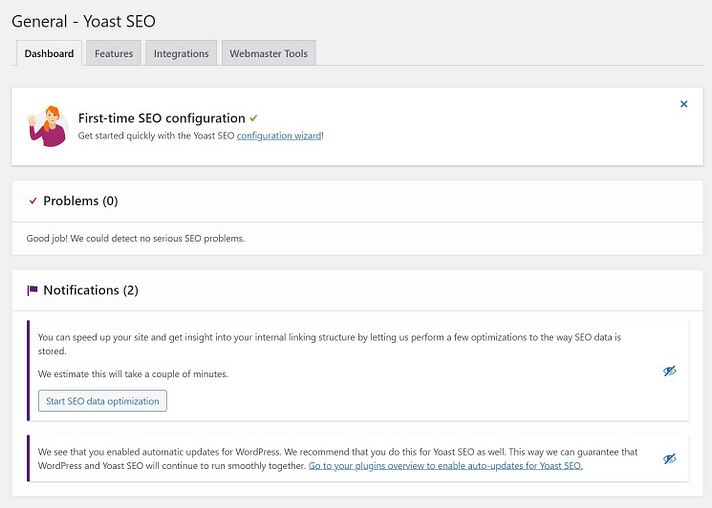This screenshot has height=508, width=712.
Task: Click the red checkmark next to Problems
Action: (x=33, y=201)
